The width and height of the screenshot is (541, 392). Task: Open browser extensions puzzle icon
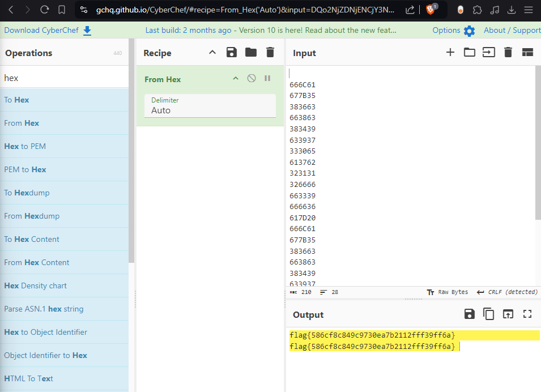tap(477, 10)
